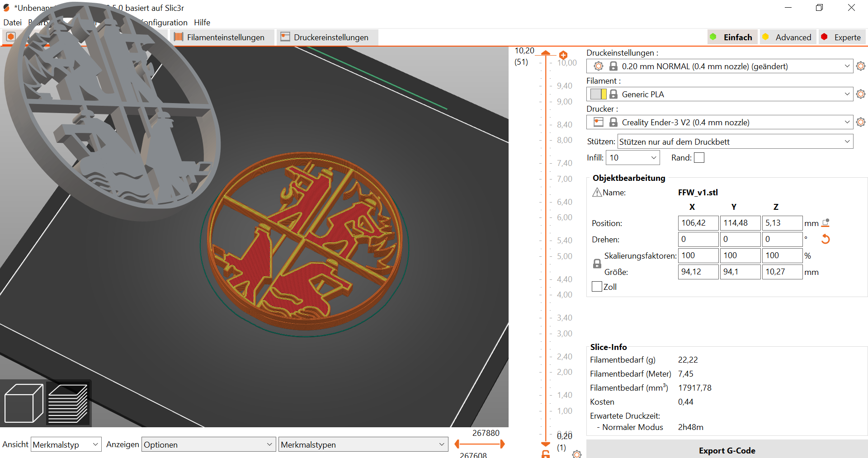Viewport: 868px width, 458px height.
Task: Open the Datei menu
Action: point(13,22)
